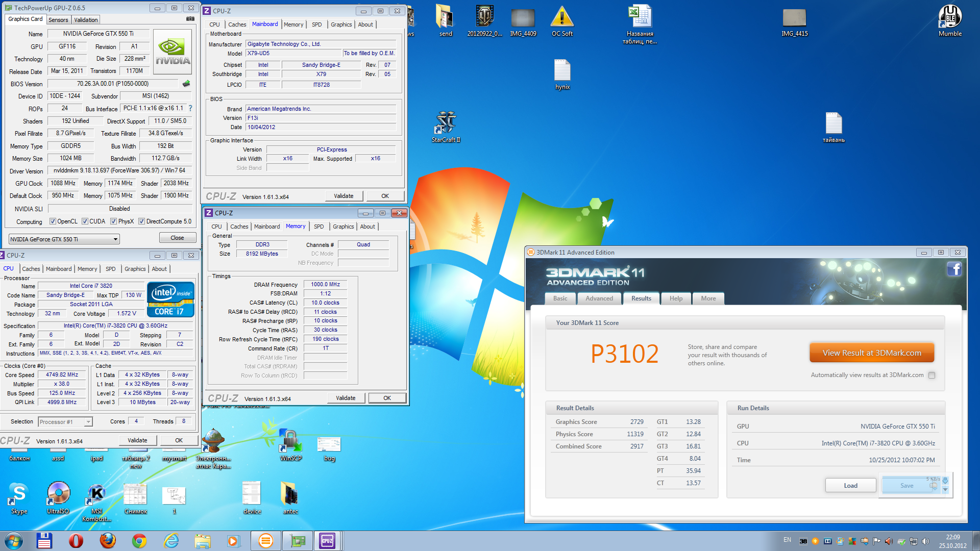Select the Basic tab in 3DMark 11
The width and height of the screenshot is (980, 551).
[560, 298]
